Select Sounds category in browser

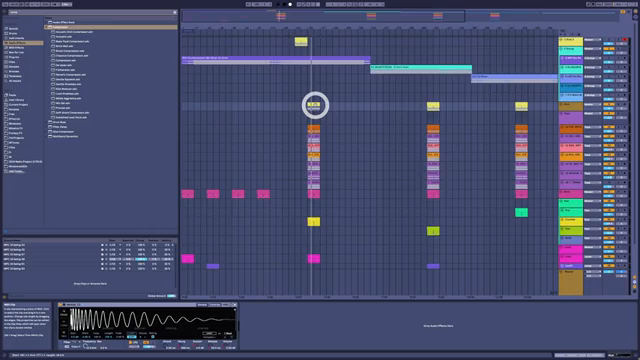click(13, 29)
